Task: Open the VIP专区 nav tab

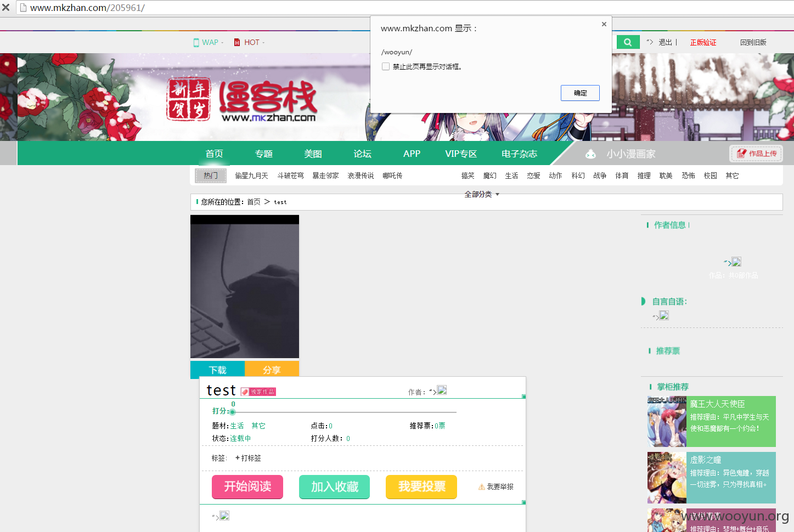Action: (461, 154)
